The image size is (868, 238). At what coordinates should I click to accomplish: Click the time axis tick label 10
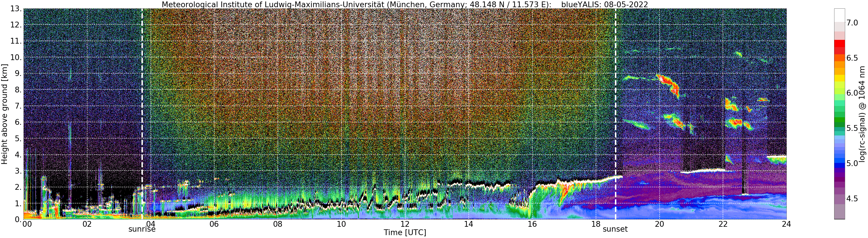click(x=341, y=224)
